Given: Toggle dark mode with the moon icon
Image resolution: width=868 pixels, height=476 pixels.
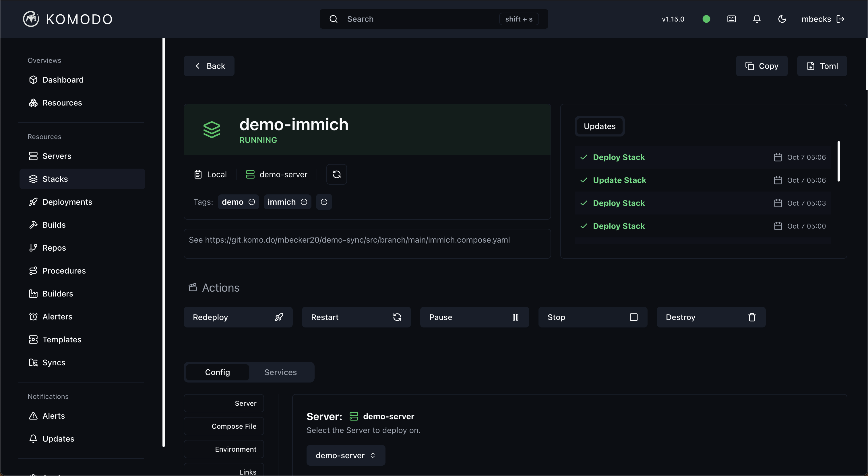Looking at the screenshot, I should (x=782, y=19).
